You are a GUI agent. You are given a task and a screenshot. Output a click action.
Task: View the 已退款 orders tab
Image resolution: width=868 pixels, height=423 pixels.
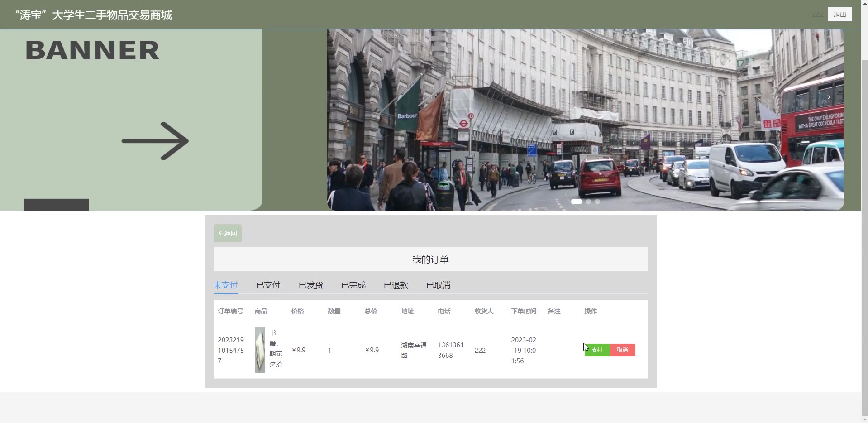(x=396, y=285)
